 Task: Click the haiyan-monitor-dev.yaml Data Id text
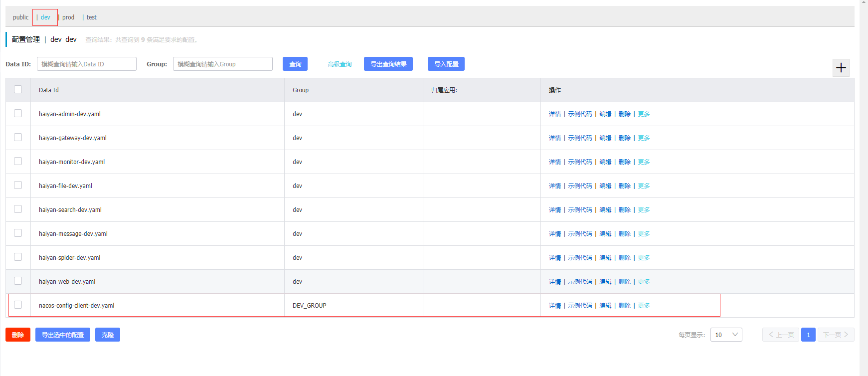[72, 162]
